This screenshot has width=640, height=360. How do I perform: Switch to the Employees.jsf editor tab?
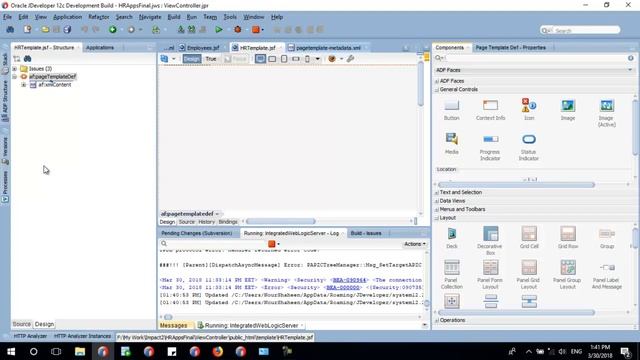[x=202, y=48]
